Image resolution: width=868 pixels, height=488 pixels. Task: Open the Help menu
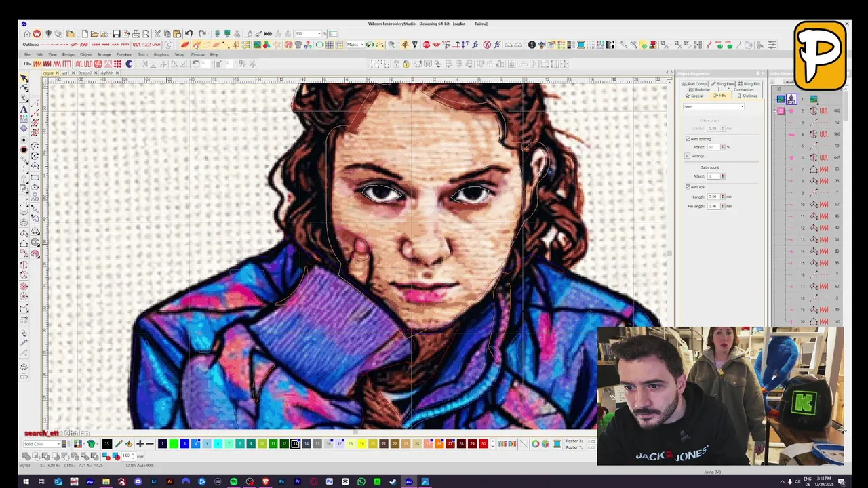coord(214,54)
